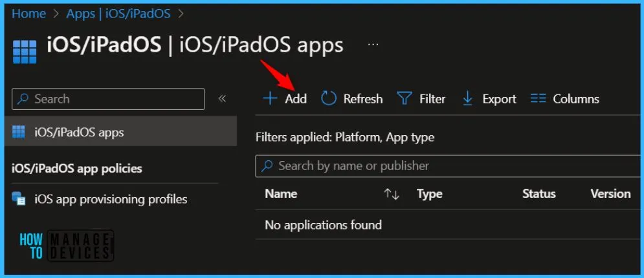The width and height of the screenshot is (644, 278).
Task: Open the Filter options
Action: 421,99
